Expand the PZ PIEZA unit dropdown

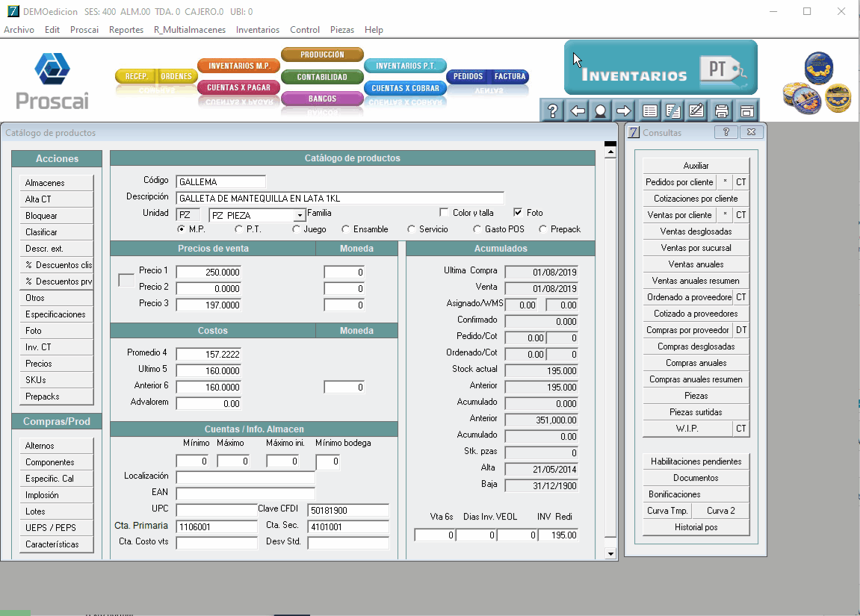(x=300, y=215)
